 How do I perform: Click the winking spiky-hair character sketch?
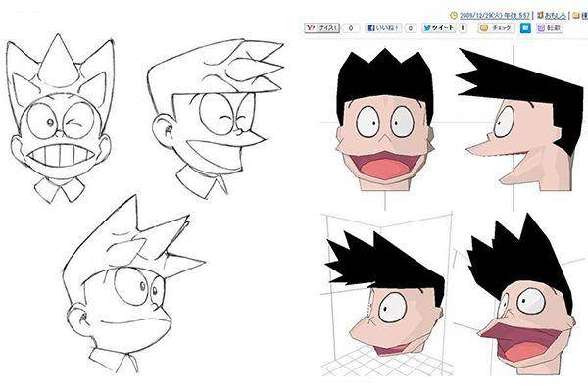61,119
